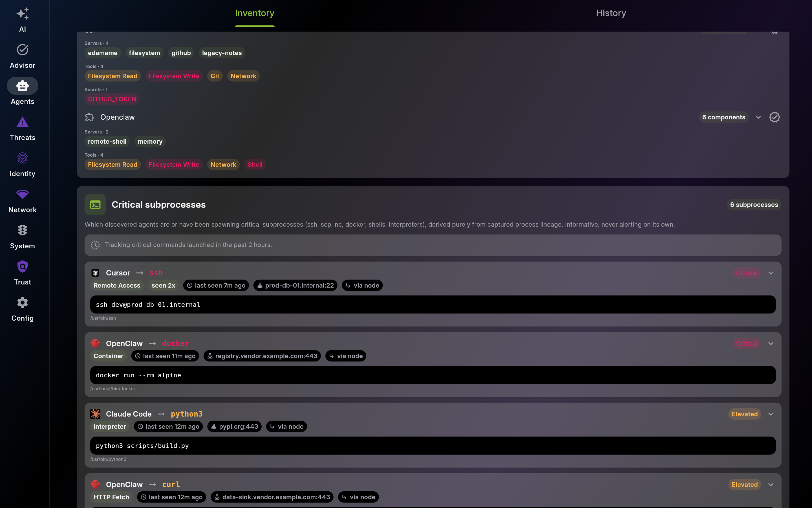Click the 6 subprocesses badge
Image resolution: width=812 pixels, height=508 pixels.
754,205
